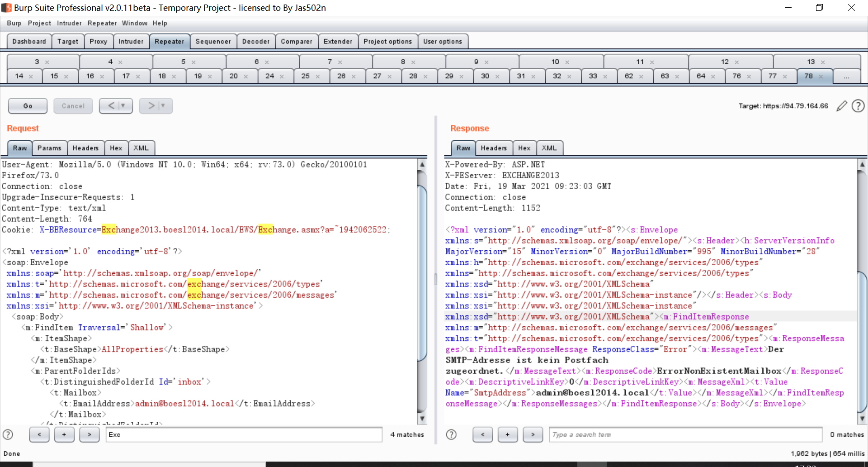Go to previous response search match
This screenshot has height=467, width=868.
tap(482, 434)
